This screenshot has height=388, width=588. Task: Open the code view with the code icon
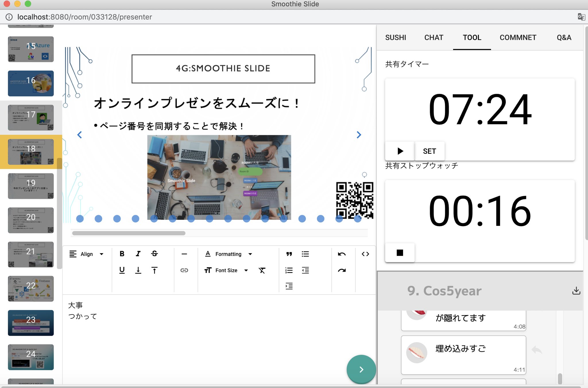[x=365, y=254]
